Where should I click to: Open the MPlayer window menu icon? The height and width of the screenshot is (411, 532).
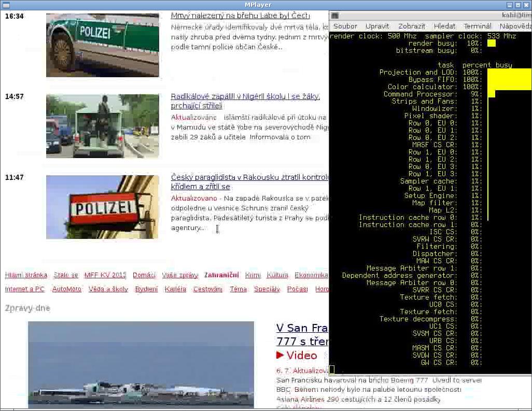(x=6, y=5)
